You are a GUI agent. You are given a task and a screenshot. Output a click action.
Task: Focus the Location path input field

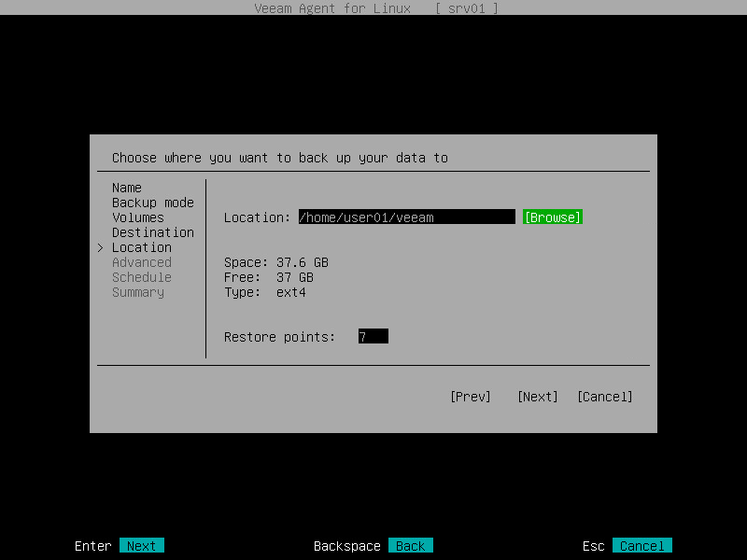point(407,217)
